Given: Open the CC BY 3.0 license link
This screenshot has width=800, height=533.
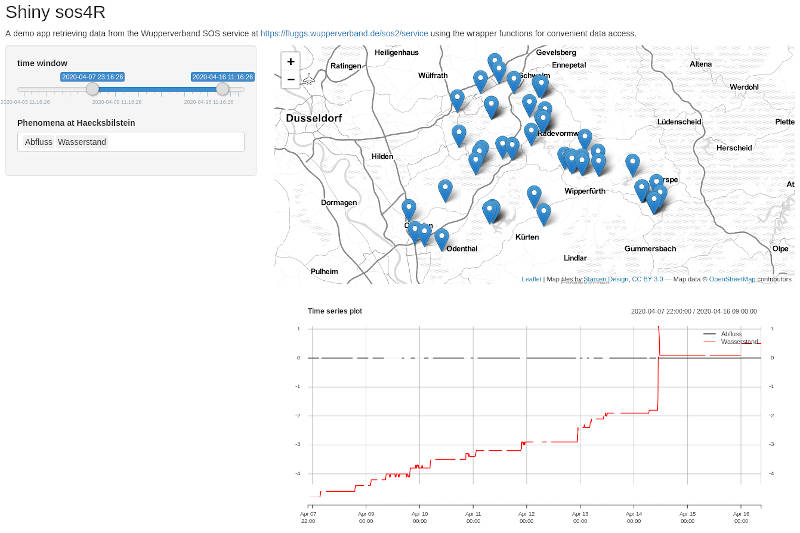Looking at the screenshot, I should click(647, 280).
